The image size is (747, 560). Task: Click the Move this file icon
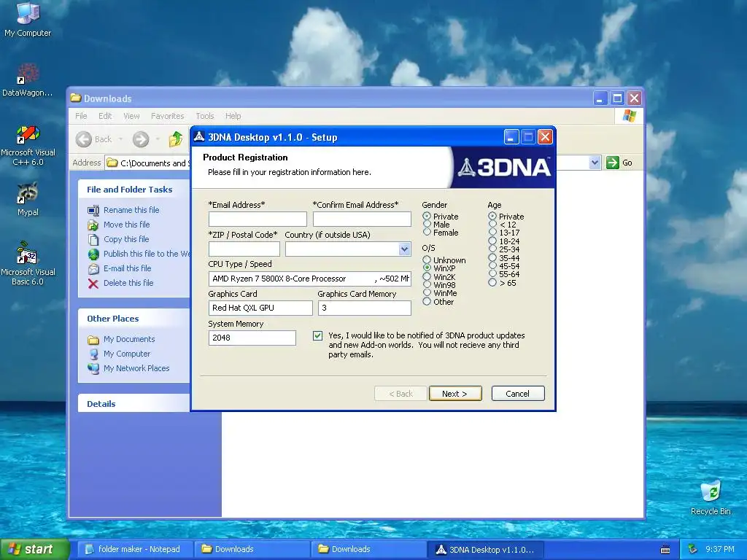93,225
